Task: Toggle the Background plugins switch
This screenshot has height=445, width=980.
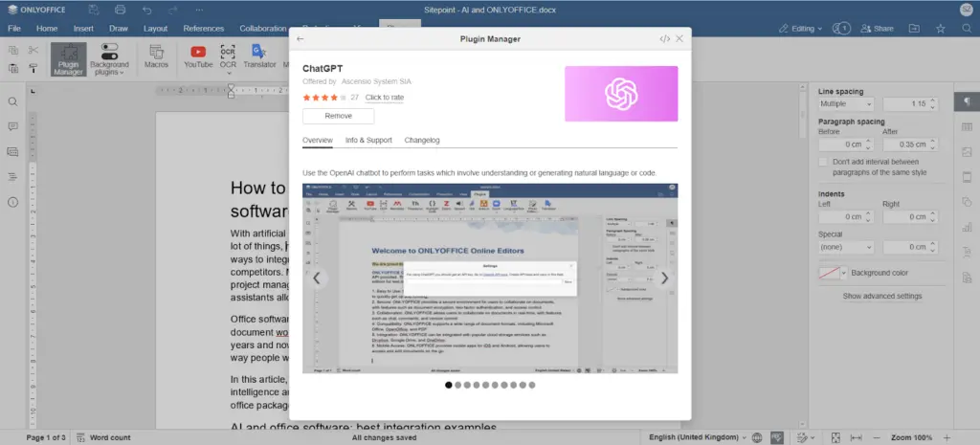Action: coord(109,58)
